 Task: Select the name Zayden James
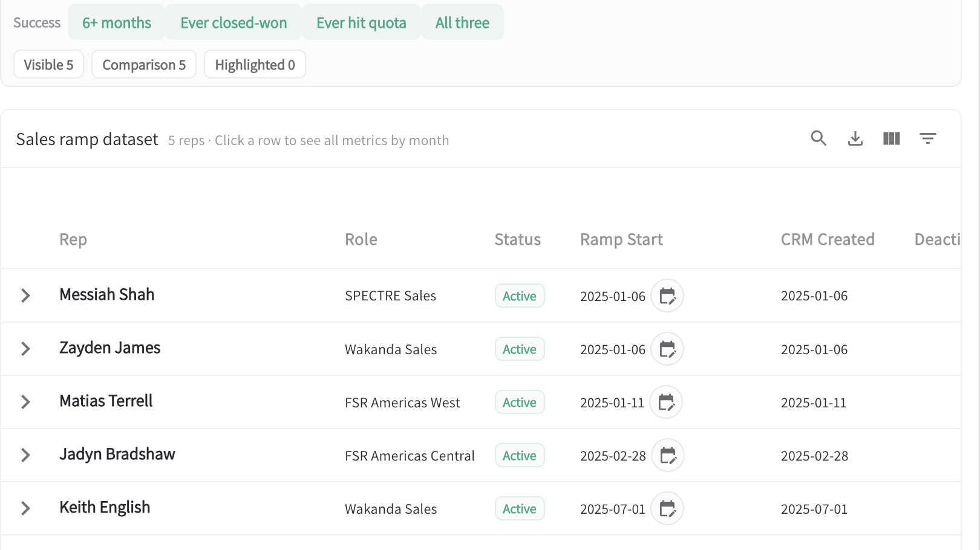[110, 348]
